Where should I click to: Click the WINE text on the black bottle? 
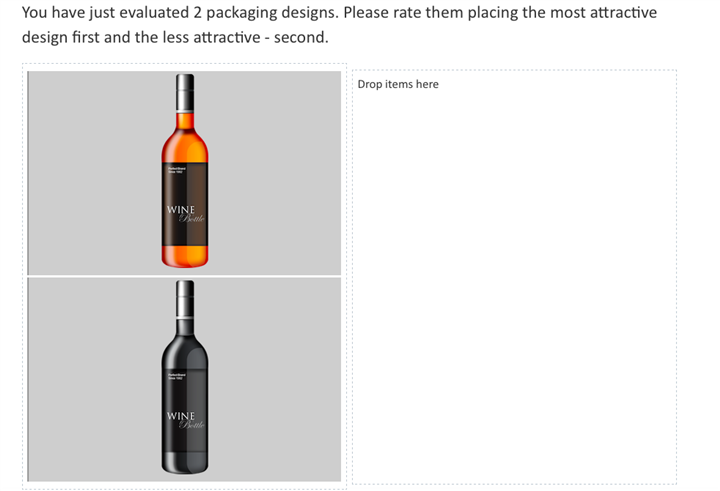(181, 415)
